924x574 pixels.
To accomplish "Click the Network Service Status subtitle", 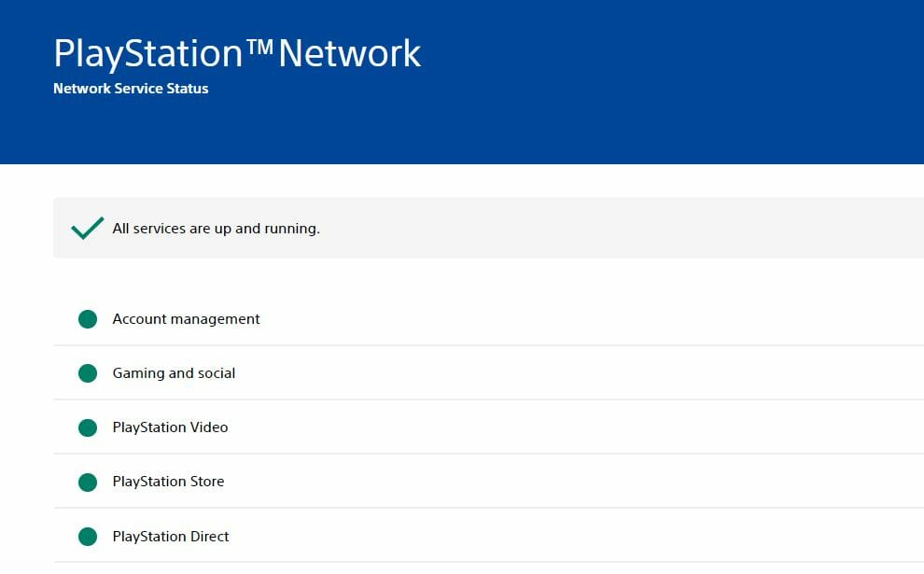I will [131, 89].
